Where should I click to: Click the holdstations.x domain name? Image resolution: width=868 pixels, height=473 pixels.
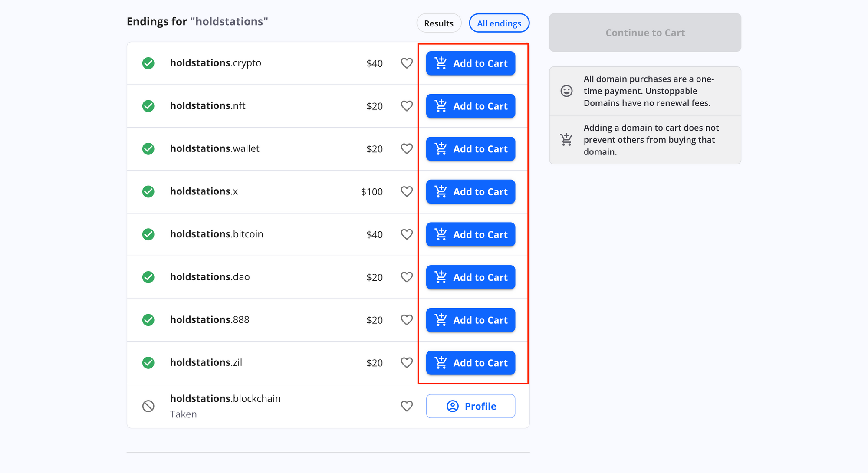[x=204, y=191]
